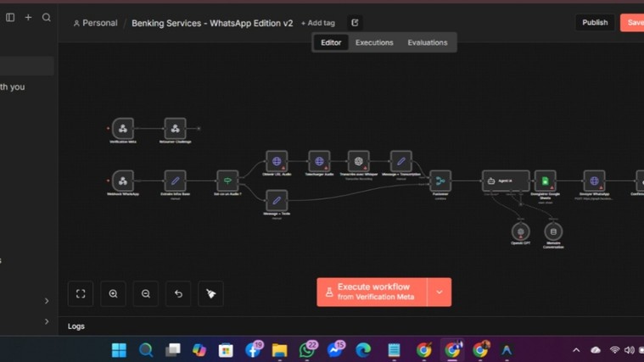Expand the lower sidebar chevron arrow
644x362 pixels.
pos(47,321)
